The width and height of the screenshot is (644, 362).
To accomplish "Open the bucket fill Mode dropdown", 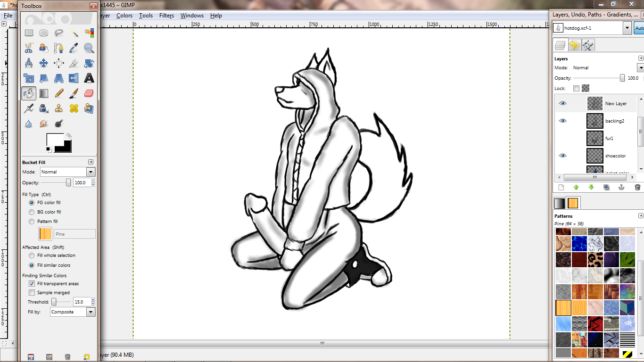I will (68, 172).
